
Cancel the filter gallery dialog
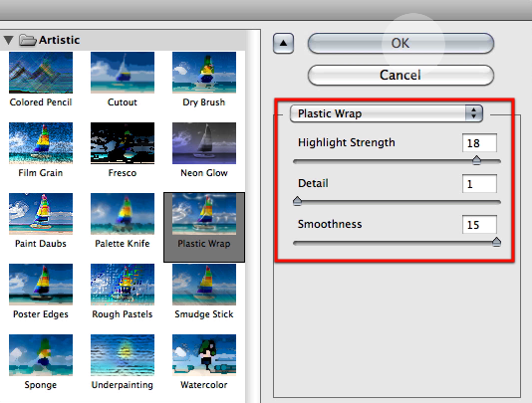click(x=400, y=75)
